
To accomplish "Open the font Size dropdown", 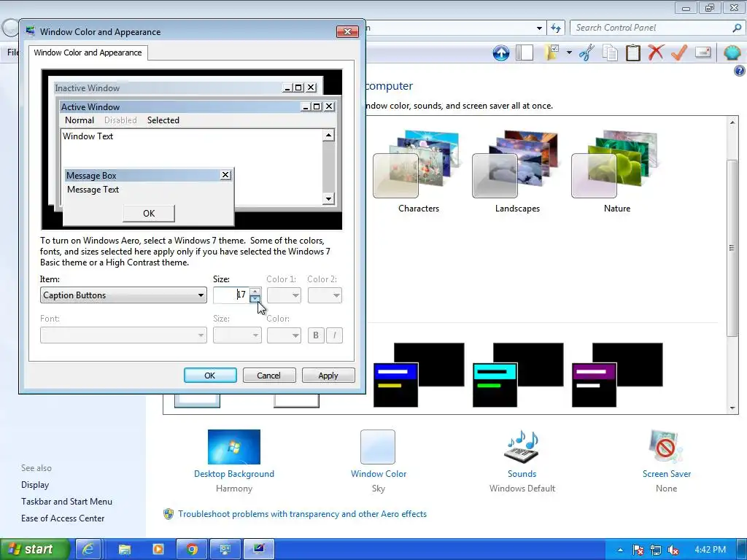I will pyautogui.click(x=237, y=335).
